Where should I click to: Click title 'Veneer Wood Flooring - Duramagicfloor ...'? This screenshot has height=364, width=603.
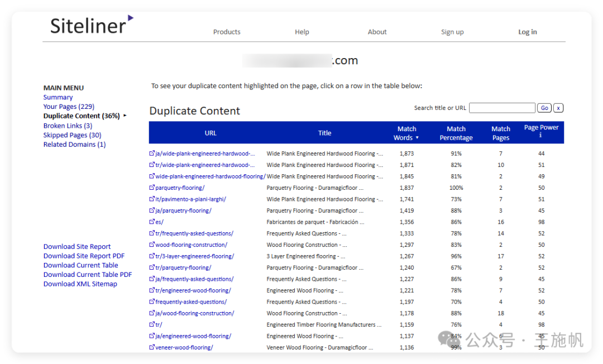pyautogui.click(x=319, y=347)
